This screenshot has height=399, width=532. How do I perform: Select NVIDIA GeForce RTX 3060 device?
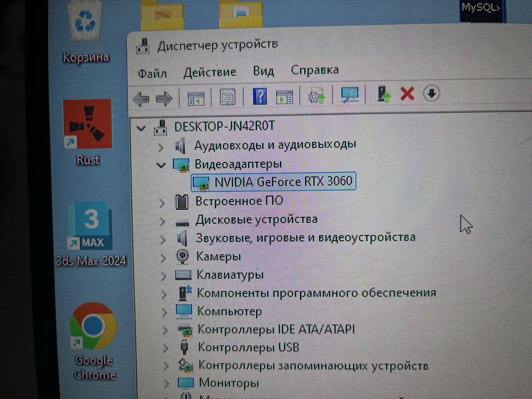pos(274,182)
